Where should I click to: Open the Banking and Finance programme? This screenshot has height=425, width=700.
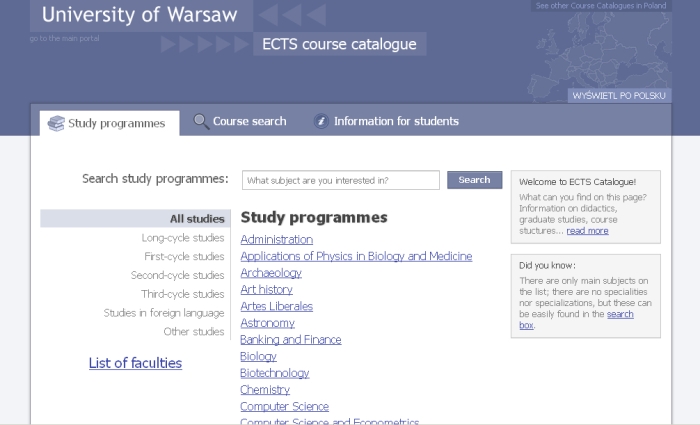click(x=291, y=340)
